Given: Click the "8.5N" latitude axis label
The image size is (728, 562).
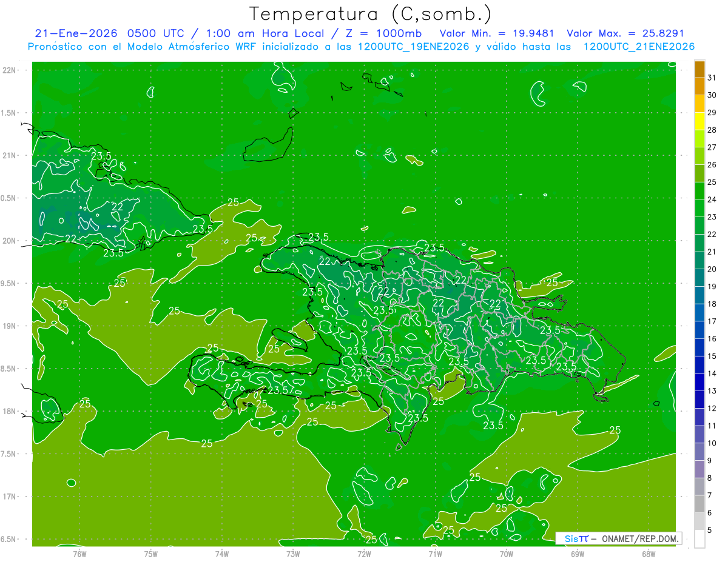Looking at the screenshot, I should coord(10,369).
